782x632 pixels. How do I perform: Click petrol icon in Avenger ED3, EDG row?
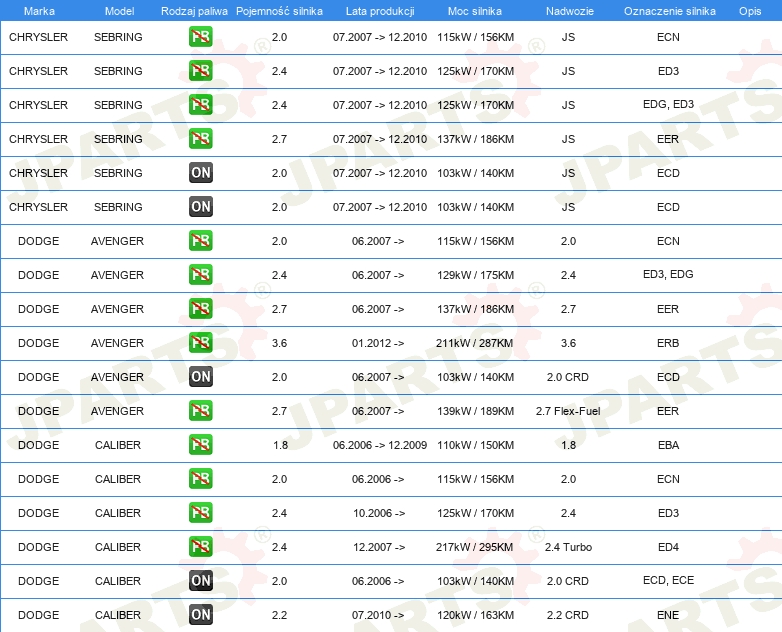(x=200, y=275)
